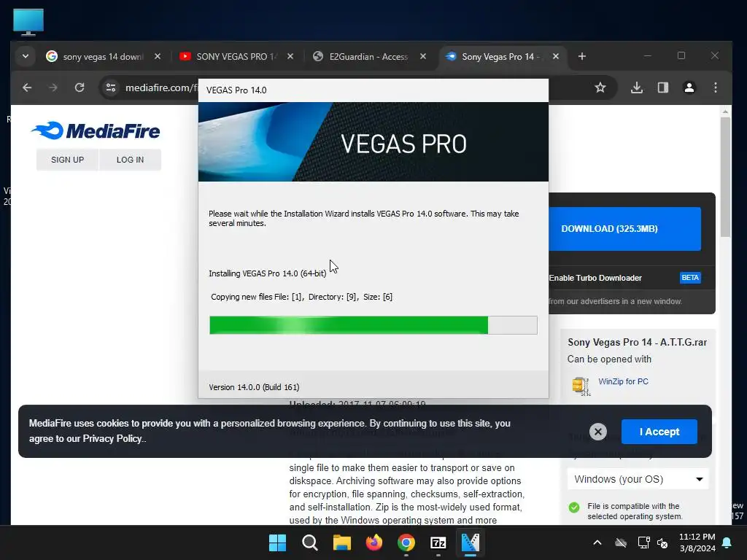
Task: Close the 'sony vegas 14 downl' tab
Action: [x=158, y=57]
